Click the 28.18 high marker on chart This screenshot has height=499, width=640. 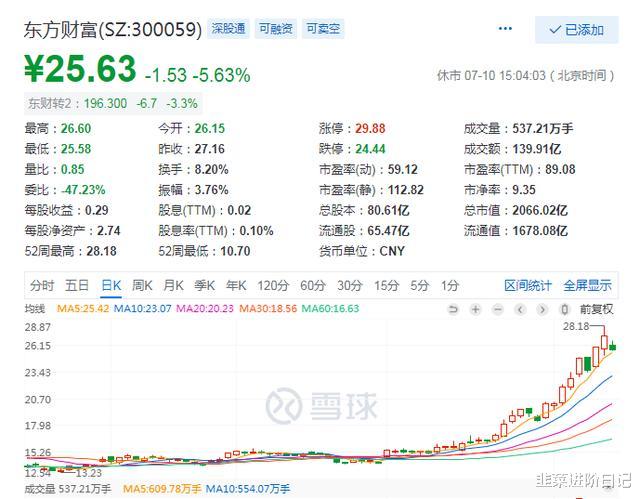click(576, 326)
